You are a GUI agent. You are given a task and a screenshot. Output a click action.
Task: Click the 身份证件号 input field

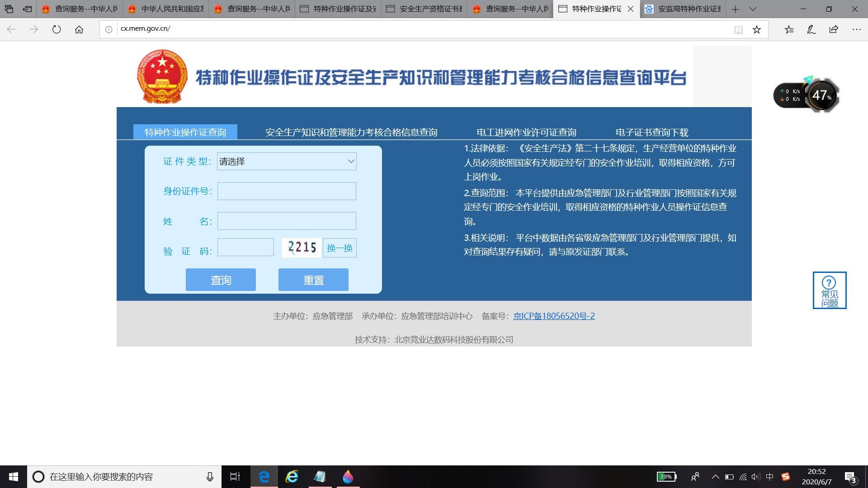287,191
